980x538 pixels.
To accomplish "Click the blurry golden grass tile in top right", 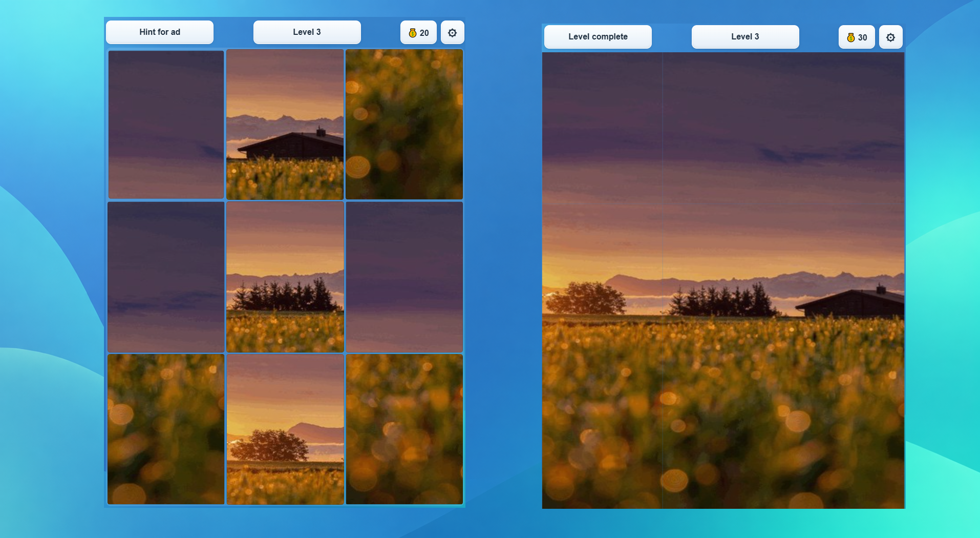I will click(x=404, y=124).
